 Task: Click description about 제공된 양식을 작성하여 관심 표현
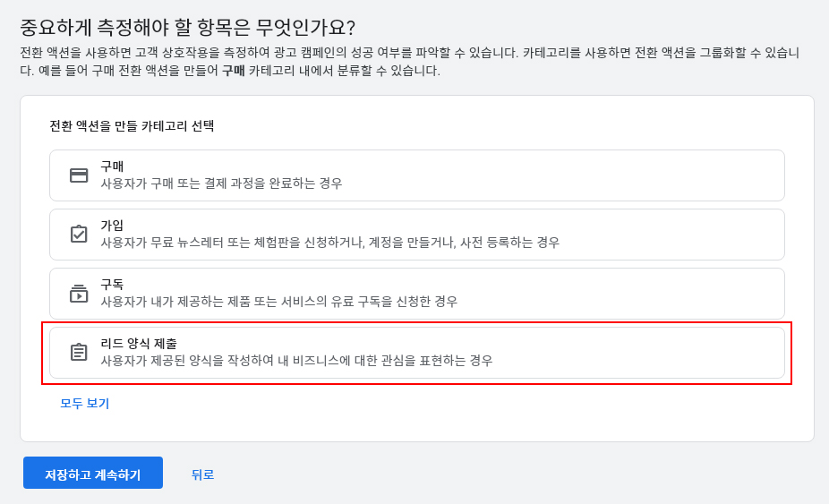pyautogui.click(x=296, y=361)
